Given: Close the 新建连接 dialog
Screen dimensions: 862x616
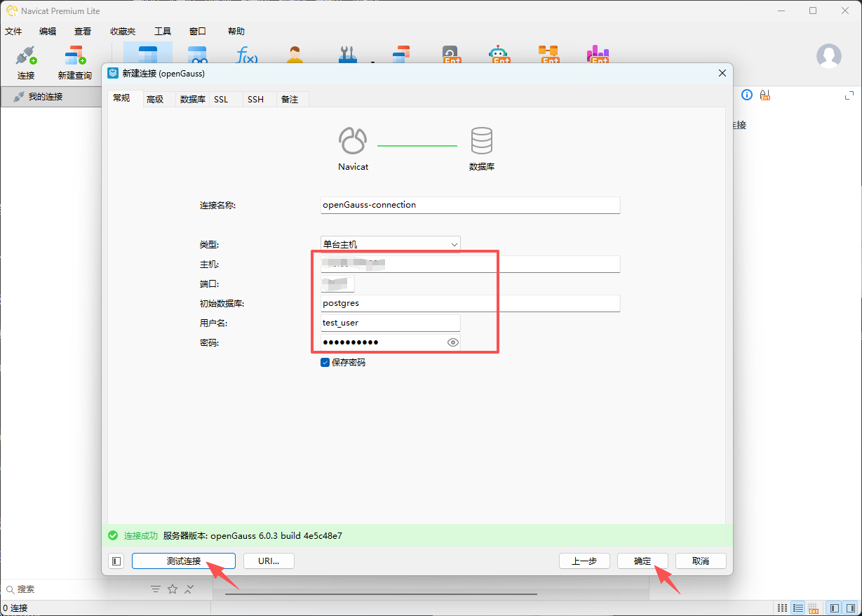Looking at the screenshot, I should tap(722, 73).
